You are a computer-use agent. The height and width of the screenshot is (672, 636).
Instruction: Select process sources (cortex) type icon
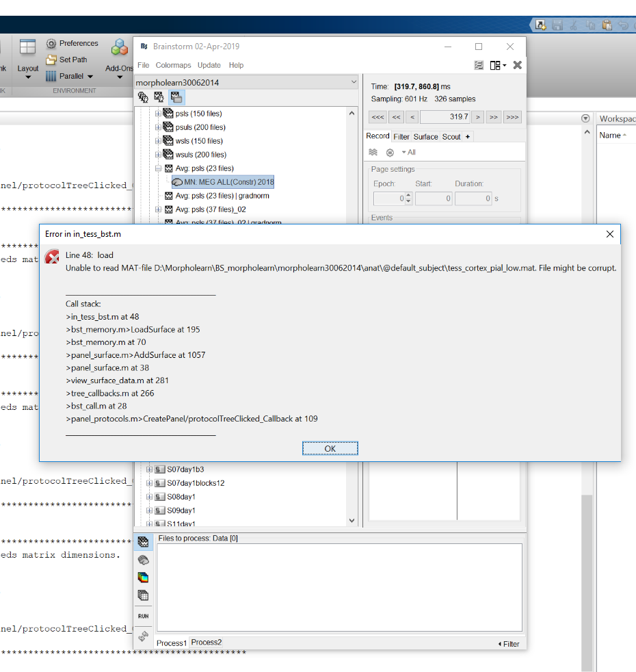click(x=143, y=560)
